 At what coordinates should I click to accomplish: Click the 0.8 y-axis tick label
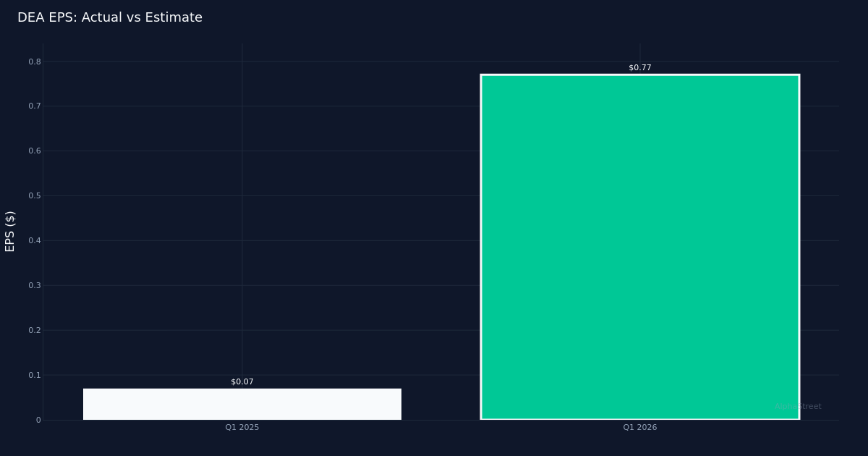click(x=35, y=61)
